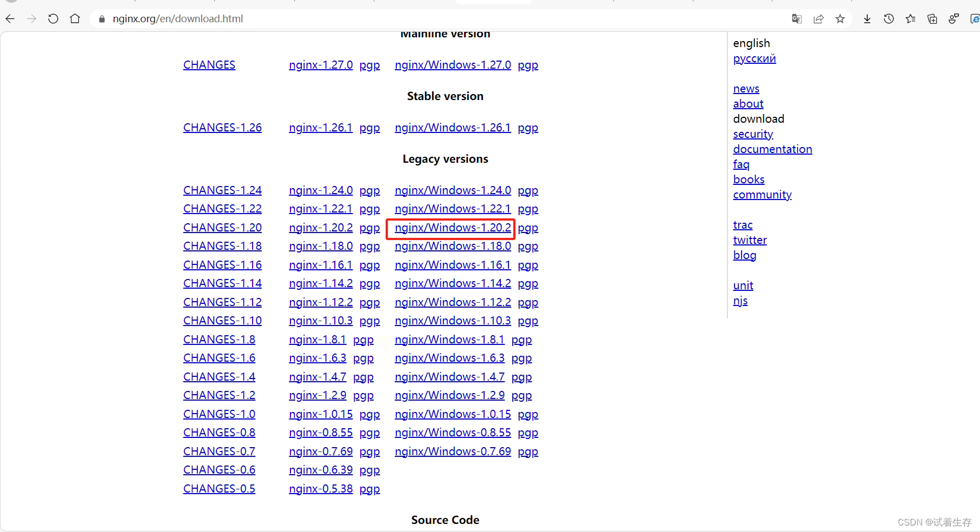Download nginx-1.2.9 source
Viewport: 980px width, 532px height.
point(317,395)
